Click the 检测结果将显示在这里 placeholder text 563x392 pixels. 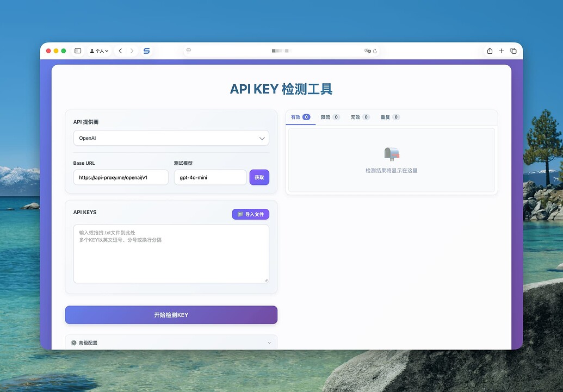pyautogui.click(x=391, y=171)
